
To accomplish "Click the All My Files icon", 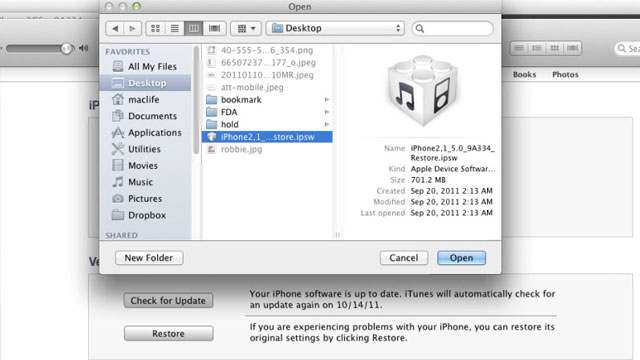I will [x=118, y=66].
